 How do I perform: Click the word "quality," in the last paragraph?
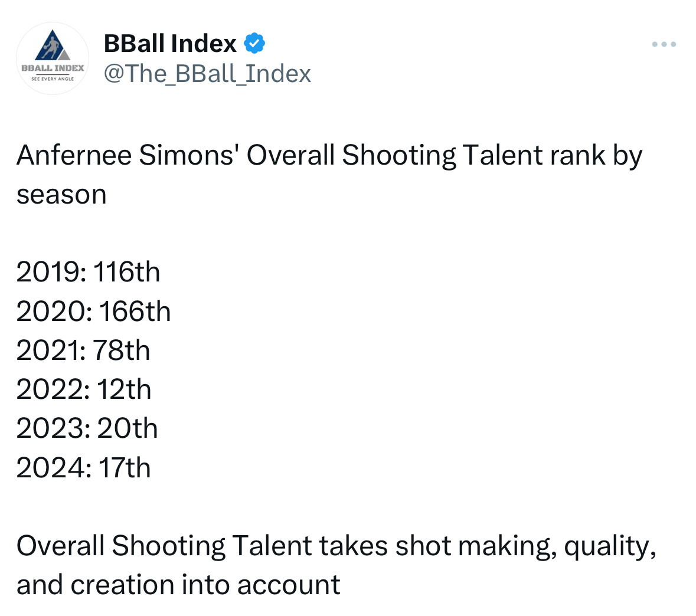pos(610,546)
